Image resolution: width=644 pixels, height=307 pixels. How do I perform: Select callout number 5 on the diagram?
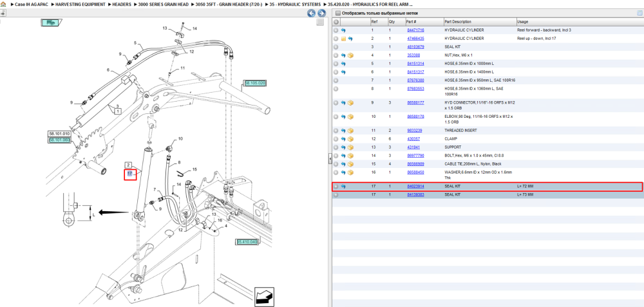135,42
